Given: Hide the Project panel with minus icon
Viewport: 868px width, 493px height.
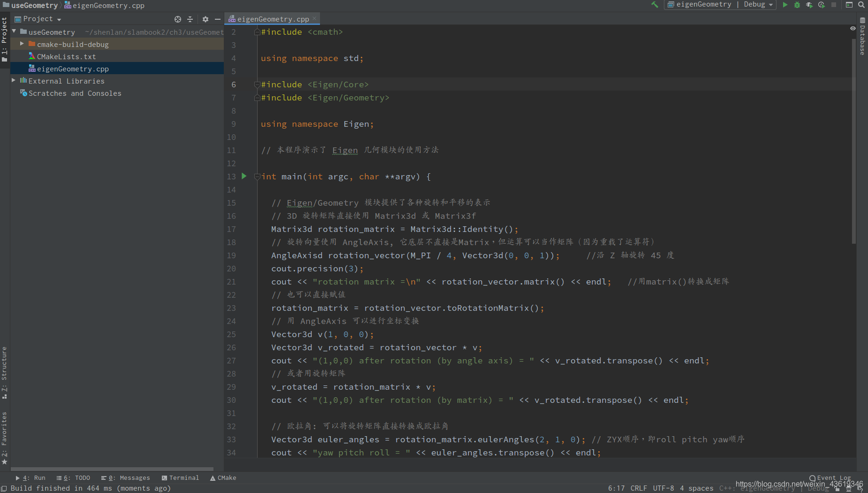Looking at the screenshot, I should coord(217,19).
